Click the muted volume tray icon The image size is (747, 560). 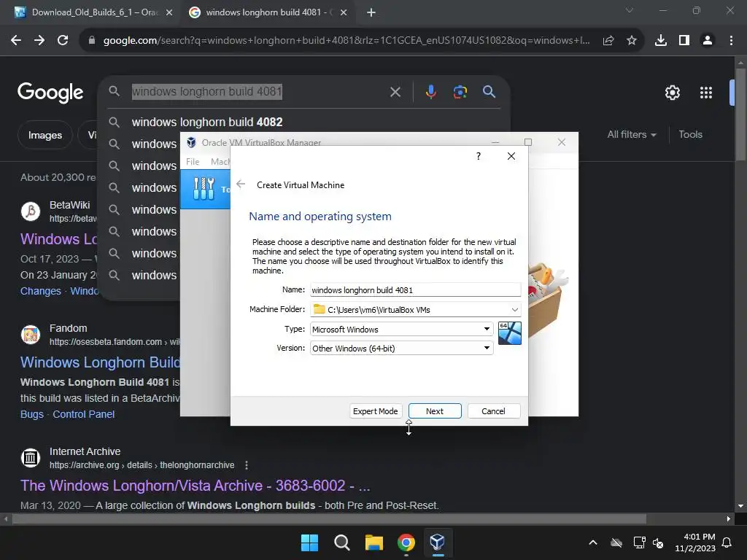tap(658, 542)
